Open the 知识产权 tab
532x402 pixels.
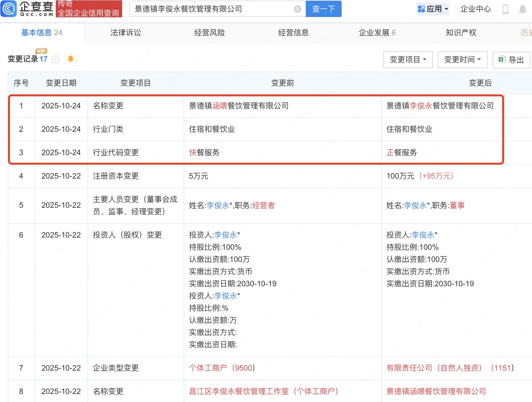[461, 33]
